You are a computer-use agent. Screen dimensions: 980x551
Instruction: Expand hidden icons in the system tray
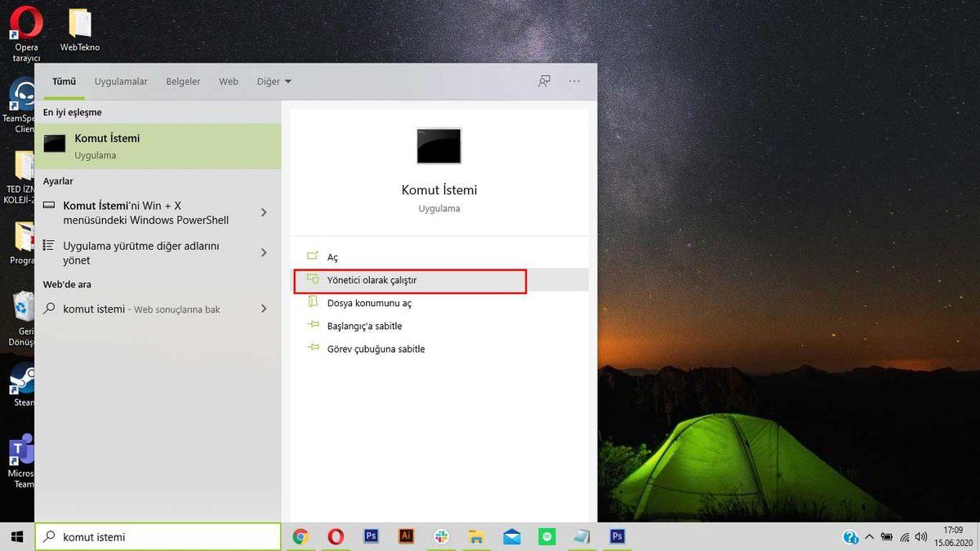coord(871,536)
